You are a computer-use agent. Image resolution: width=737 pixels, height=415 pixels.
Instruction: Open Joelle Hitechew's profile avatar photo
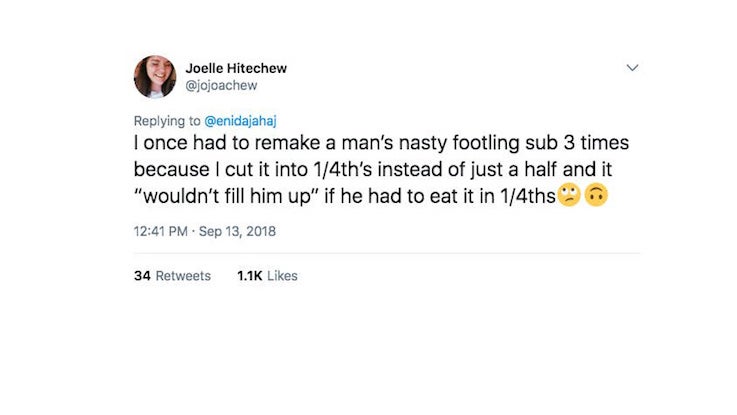pyautogui.click(x=155, y=77)
